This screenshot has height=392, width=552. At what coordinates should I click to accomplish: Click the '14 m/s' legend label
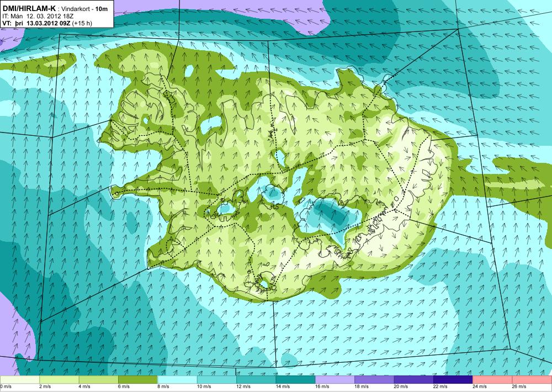click(283, 386)
